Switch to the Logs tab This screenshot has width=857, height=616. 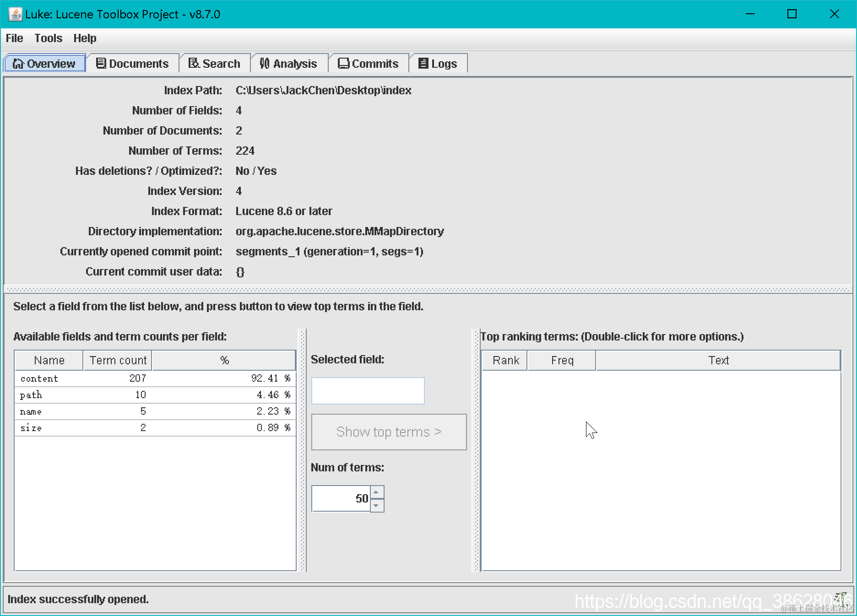pyautogui.click(x=438, y=64)
